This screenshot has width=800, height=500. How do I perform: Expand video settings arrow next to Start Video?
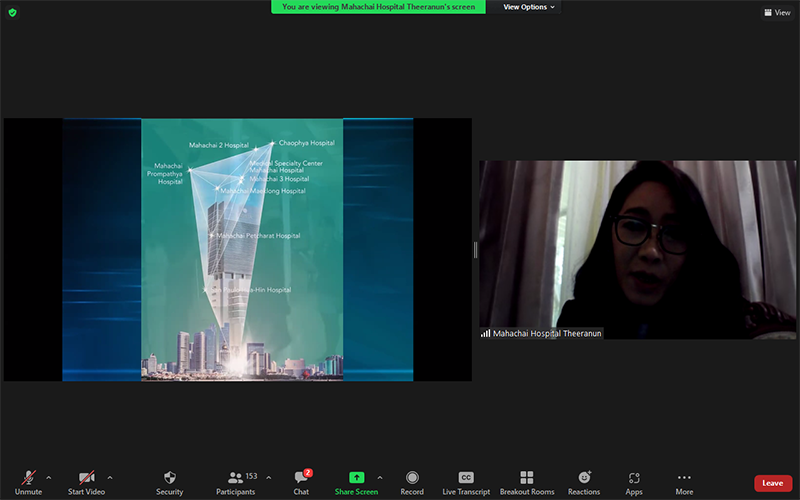click(110, 478)
